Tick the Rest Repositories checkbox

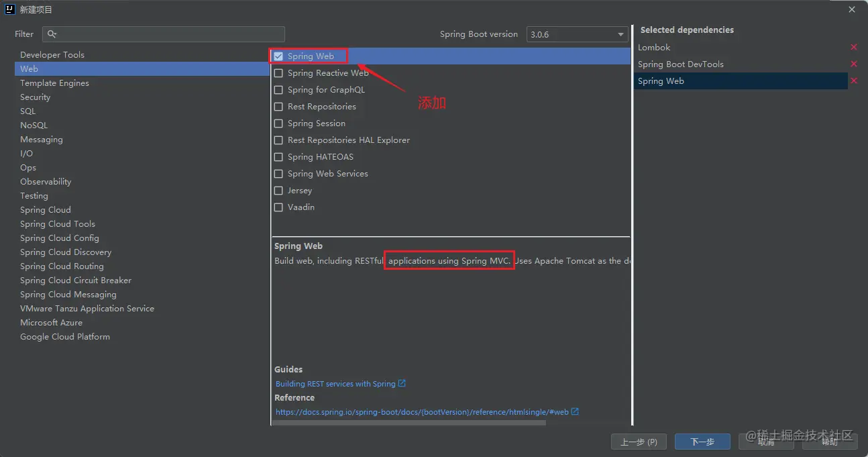pos(278,107)
